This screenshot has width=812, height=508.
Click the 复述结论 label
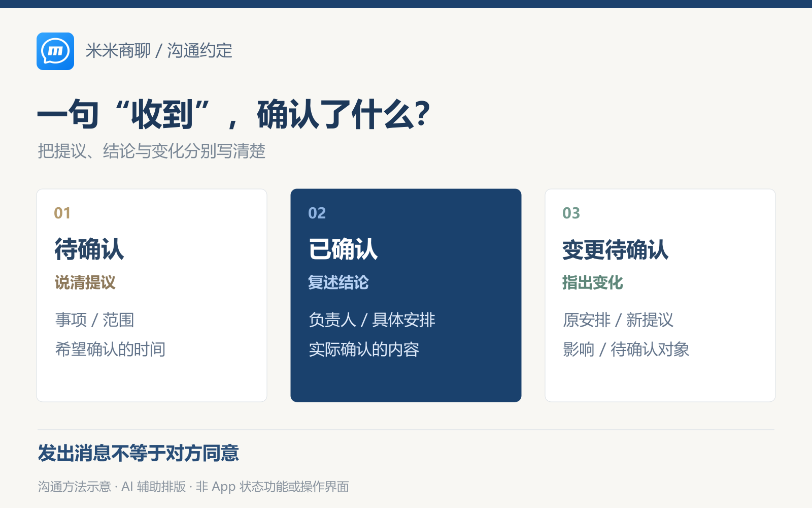pyautogui.click(x=339, y=282)
